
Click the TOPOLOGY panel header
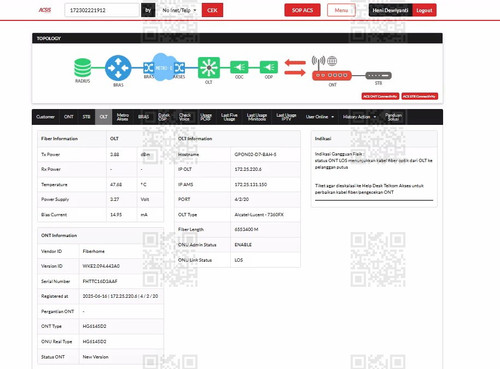(x=237, y=38)
